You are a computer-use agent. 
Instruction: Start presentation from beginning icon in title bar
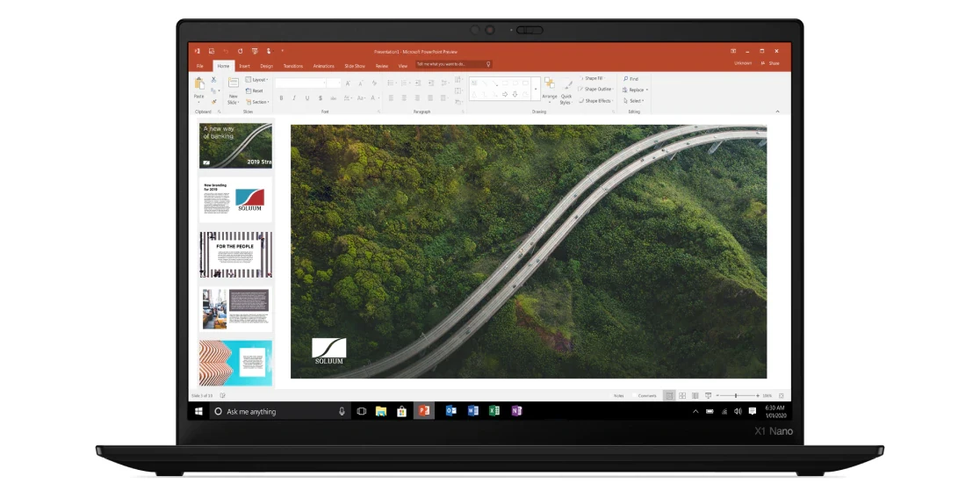tap(255, 51)
